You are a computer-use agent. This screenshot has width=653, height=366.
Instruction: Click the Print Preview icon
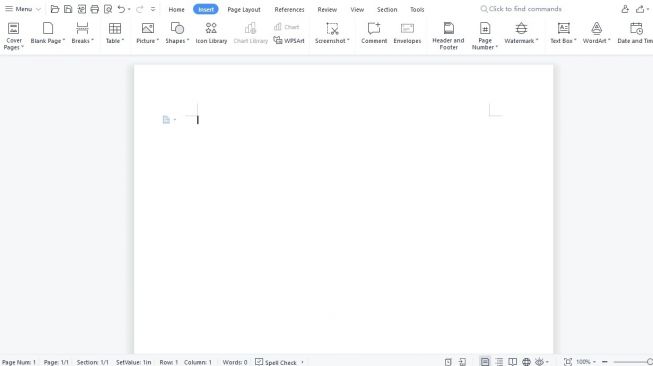click(x=108, y=9)
